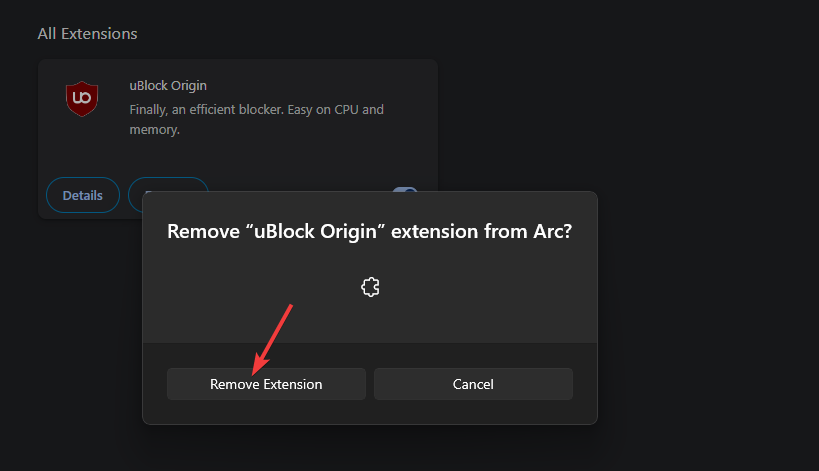Open uBlock Origin Details
This screenshot has width=819, height=471.
click(83, 195)
